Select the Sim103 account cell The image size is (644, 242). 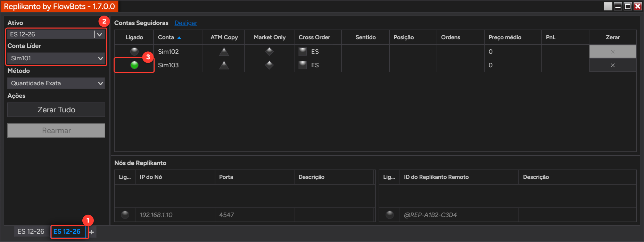[178, 65]
